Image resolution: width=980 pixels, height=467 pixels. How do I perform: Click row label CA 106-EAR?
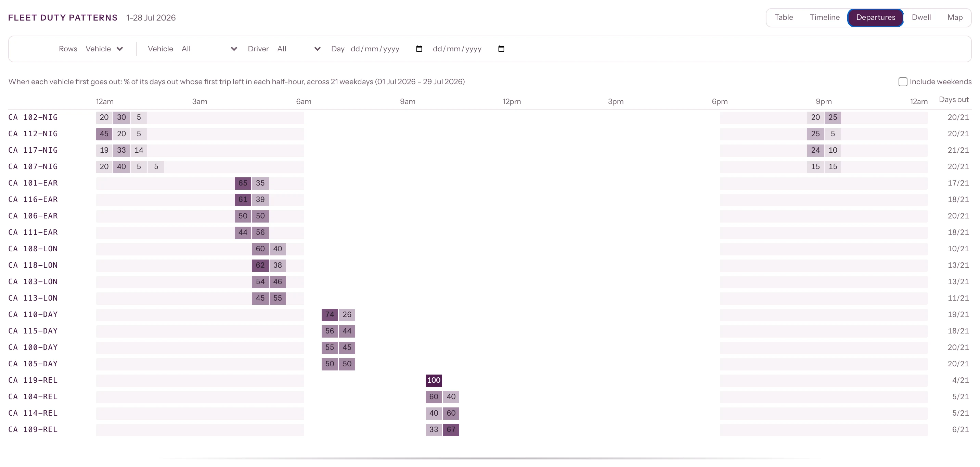[33, 216]
